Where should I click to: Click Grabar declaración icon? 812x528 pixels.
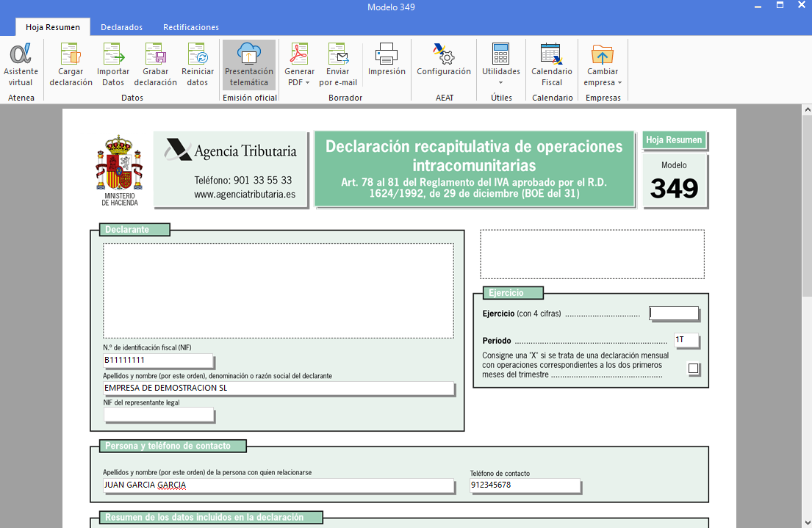tap(155, 64)
